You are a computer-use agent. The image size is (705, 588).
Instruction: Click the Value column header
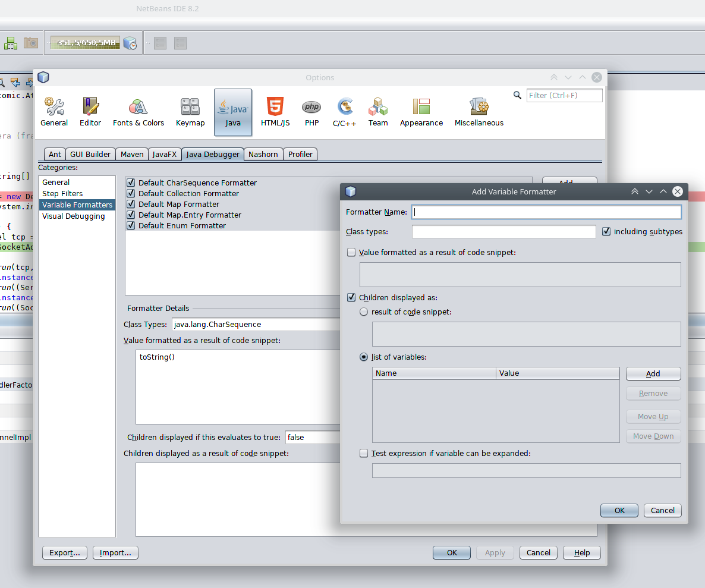[x=558, y=373]
